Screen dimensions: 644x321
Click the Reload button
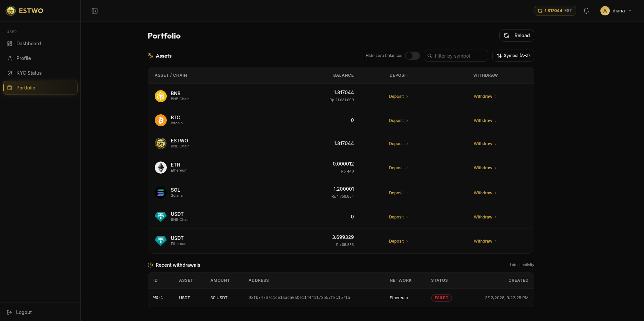[516, 36]
